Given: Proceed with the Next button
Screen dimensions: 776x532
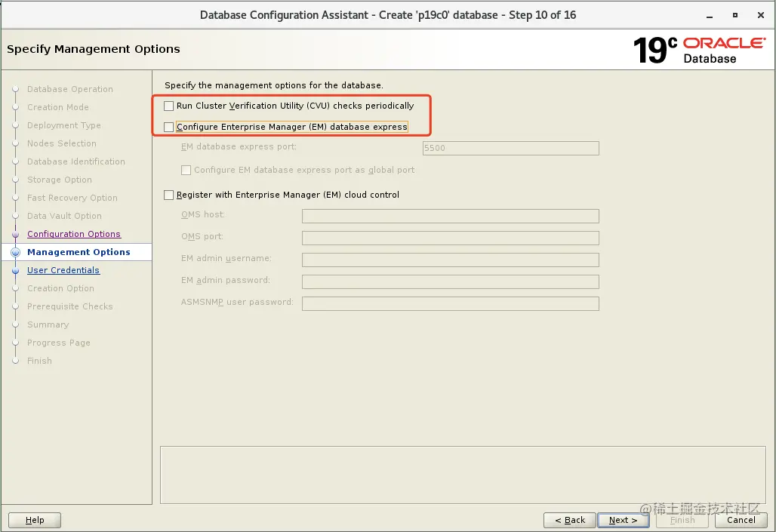Looking at the screenshot, I should 623,520.
